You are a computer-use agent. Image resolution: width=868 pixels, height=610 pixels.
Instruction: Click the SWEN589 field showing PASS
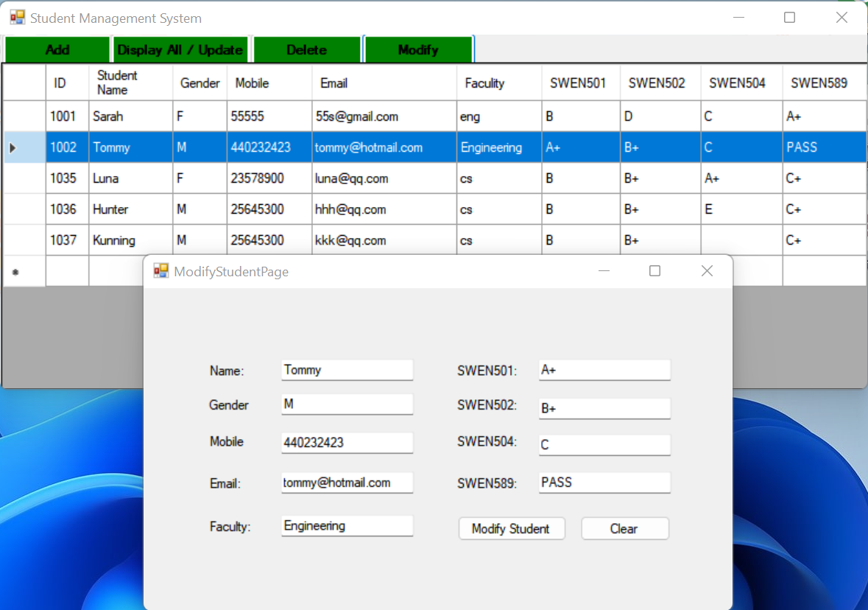point(604,482)
